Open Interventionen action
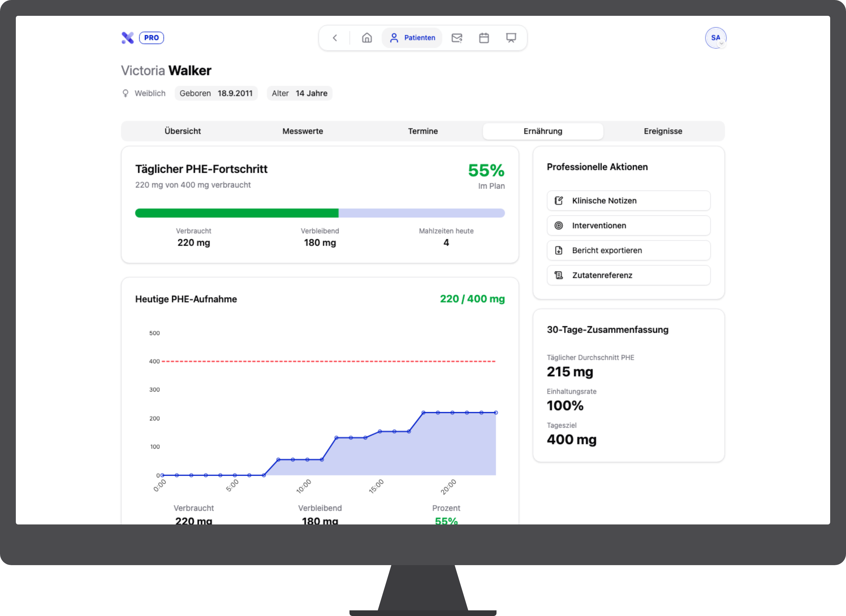 [628, 225]
